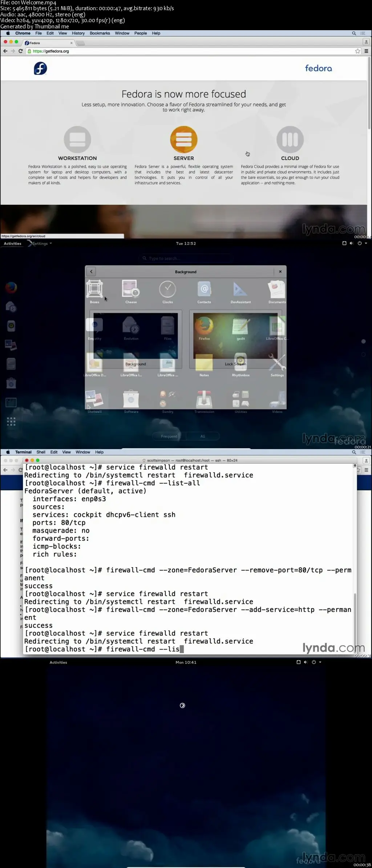Open the People menu in Chrome
This screenshot has height=868, width=372.
tap(141, 33)
